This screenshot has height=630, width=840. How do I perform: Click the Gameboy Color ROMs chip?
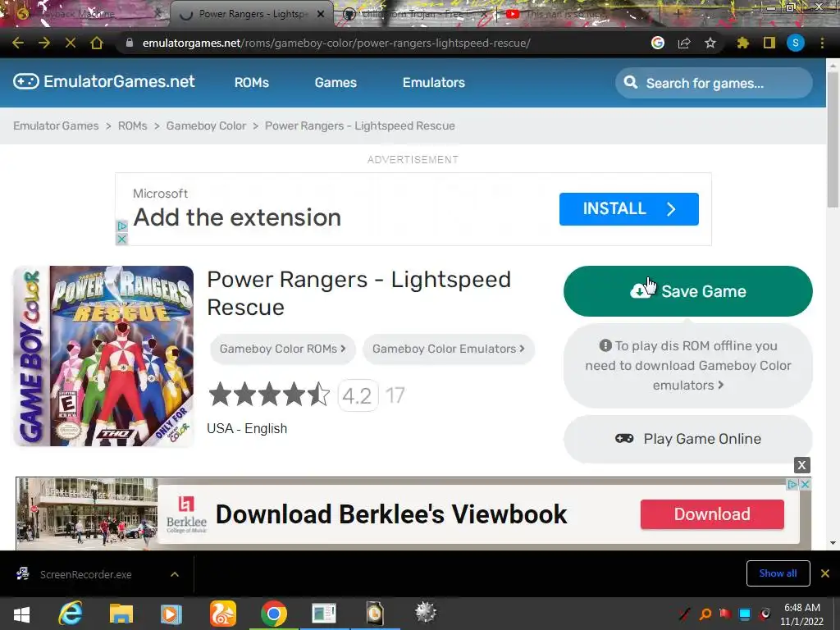coord(282,349)
